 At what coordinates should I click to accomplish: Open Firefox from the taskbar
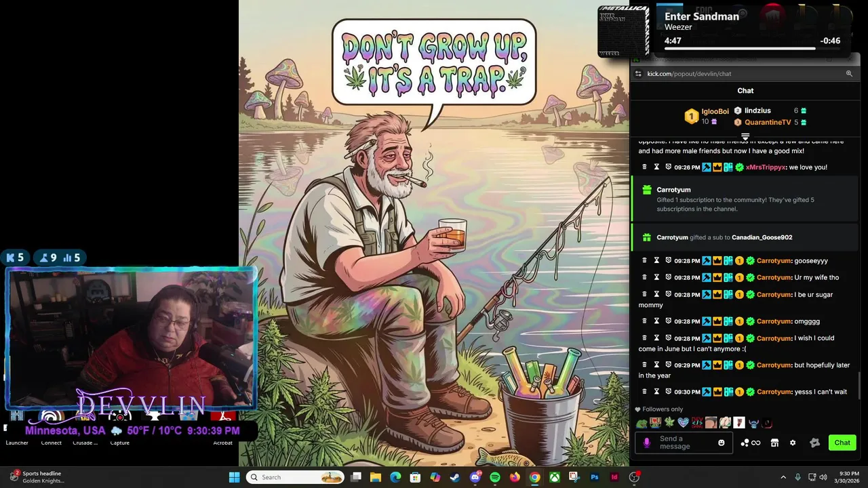(515, 477)
